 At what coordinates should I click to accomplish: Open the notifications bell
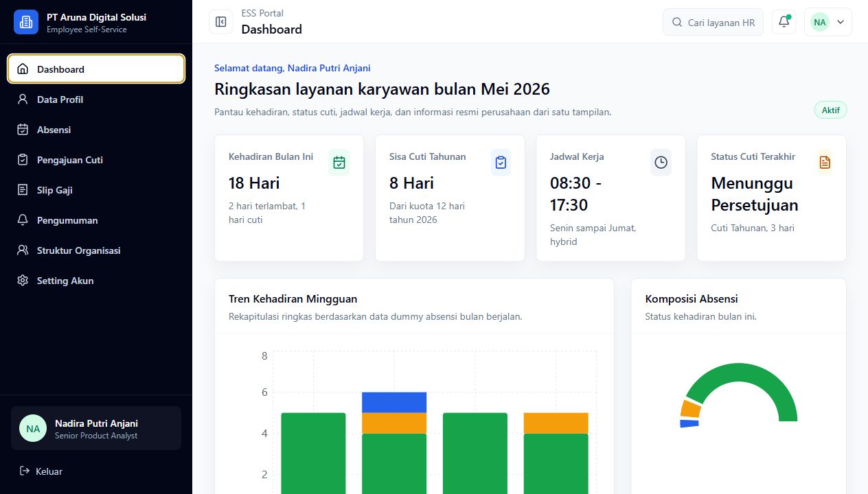click(x=784, y=22)
